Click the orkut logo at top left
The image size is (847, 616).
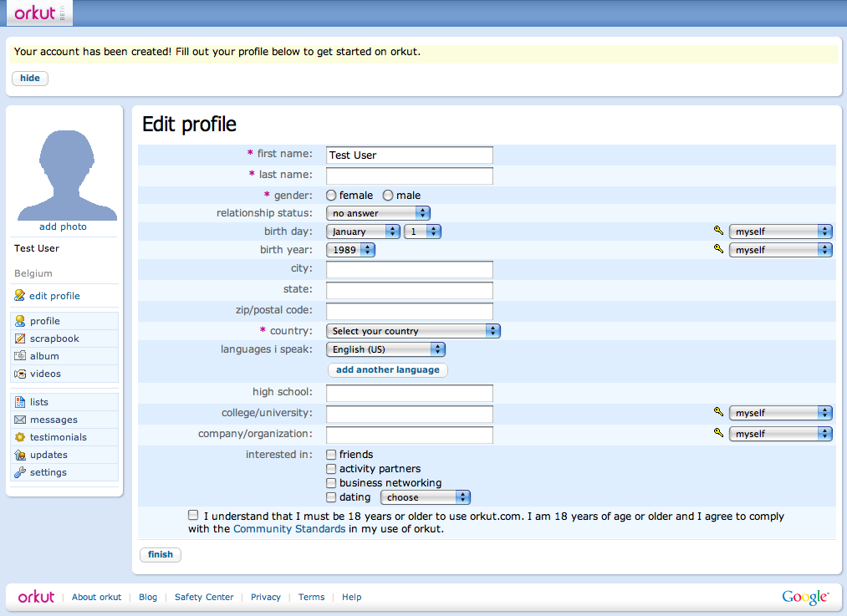(x=37, y=13)
